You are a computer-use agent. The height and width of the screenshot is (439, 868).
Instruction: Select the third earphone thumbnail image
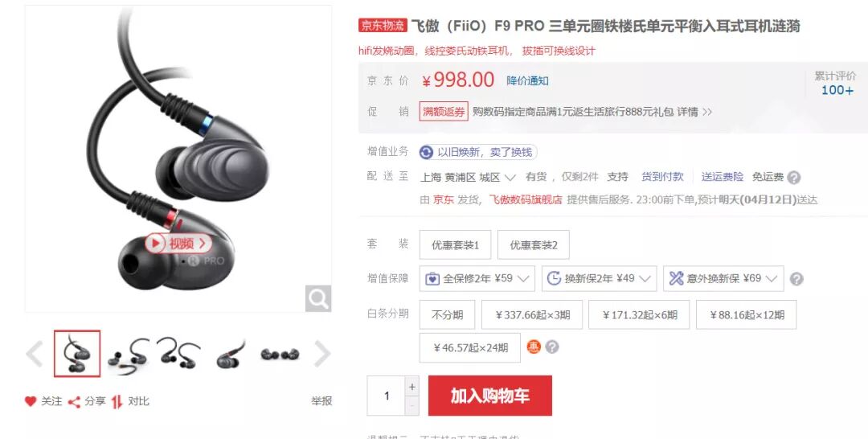(x=178, y=354)
